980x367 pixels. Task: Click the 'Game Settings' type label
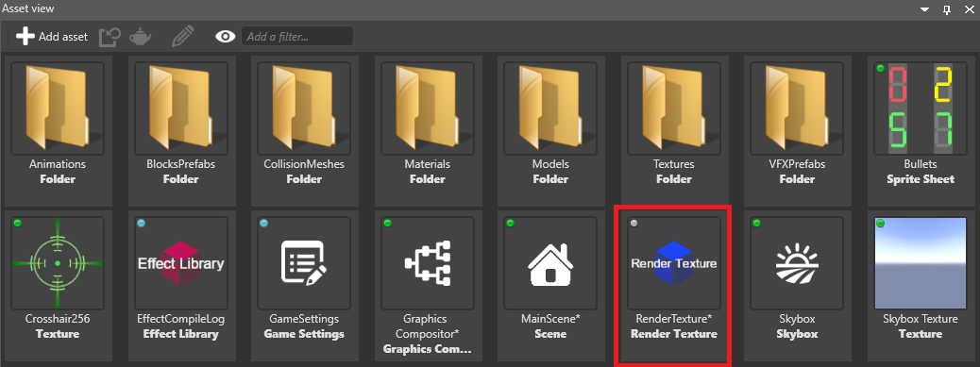(x=304, y=334)
